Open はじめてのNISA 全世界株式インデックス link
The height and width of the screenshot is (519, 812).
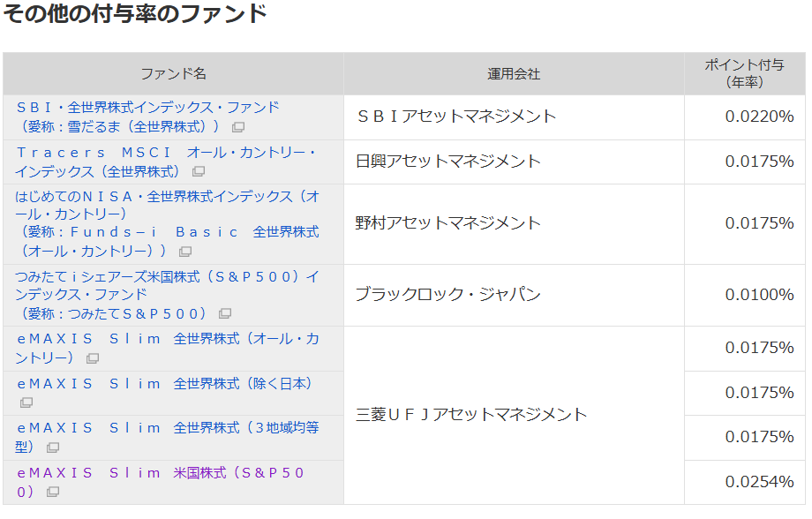click(x=167, y=196)
